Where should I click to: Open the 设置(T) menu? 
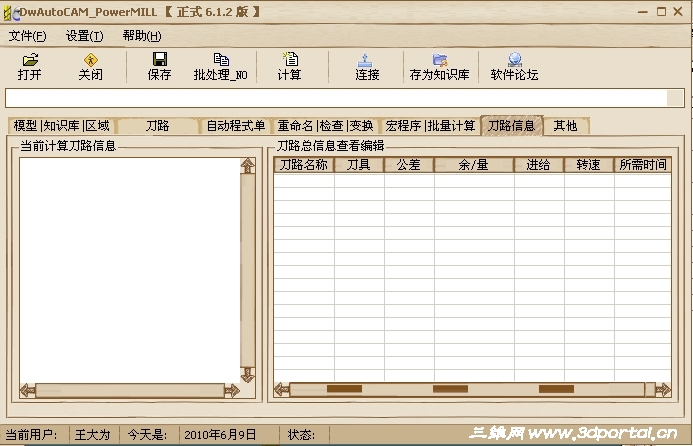84,36
